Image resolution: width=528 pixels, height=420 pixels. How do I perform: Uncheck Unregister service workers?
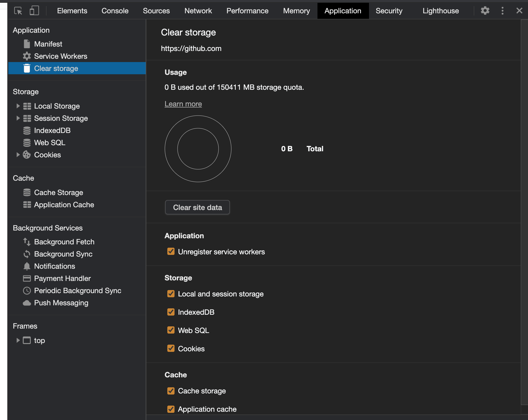coord(171,251)
